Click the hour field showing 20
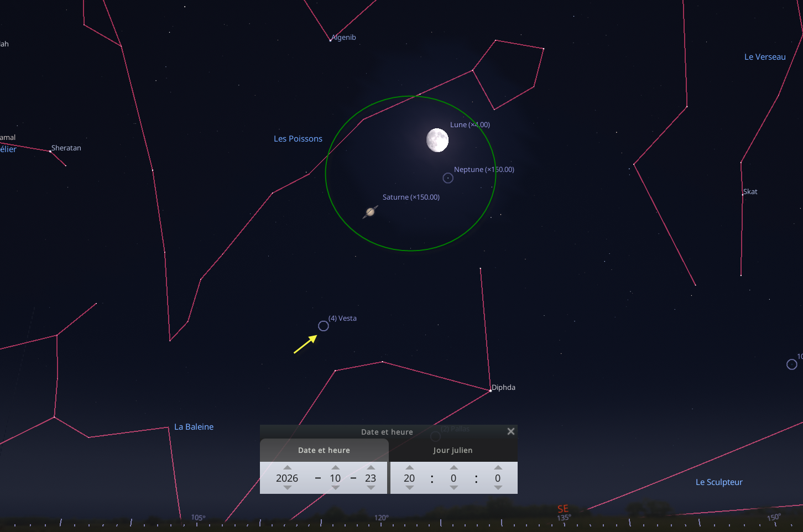This screenshot has width=803, height=532. click(409, 478)
